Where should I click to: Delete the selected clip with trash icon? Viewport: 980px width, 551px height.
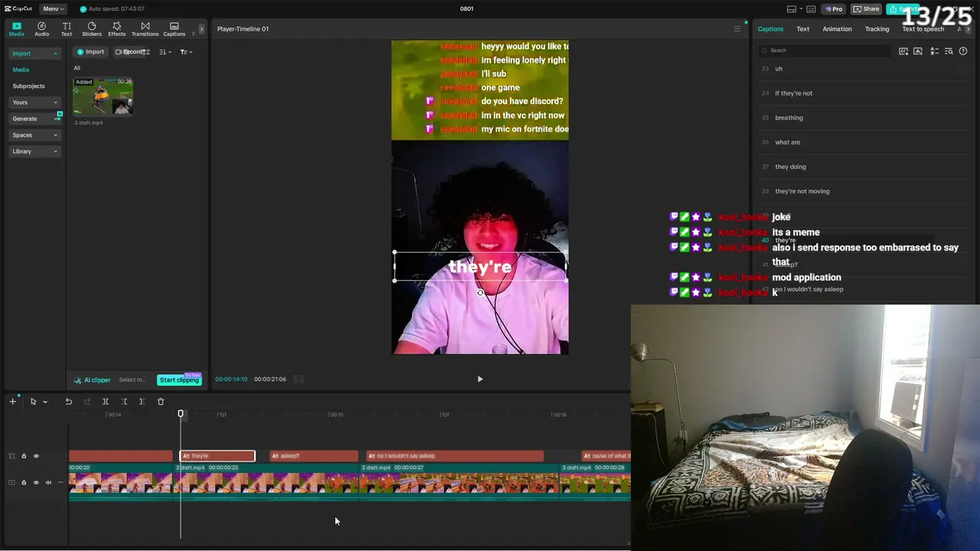pyautogui.click(x=161, y=402)
